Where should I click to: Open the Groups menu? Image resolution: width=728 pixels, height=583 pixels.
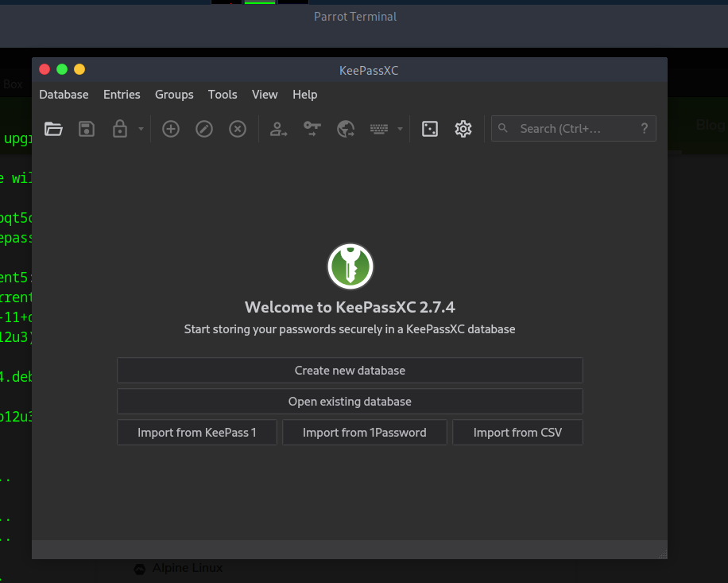point(174,95)
